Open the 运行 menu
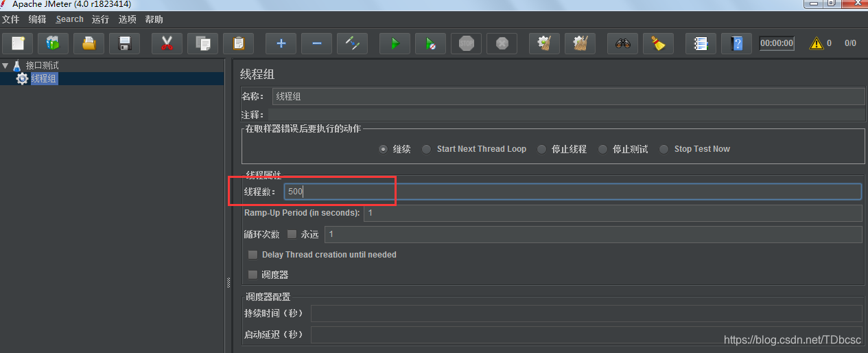Viewport: 868px width, 353px height. pyautogui.click(x=100, y=19)
